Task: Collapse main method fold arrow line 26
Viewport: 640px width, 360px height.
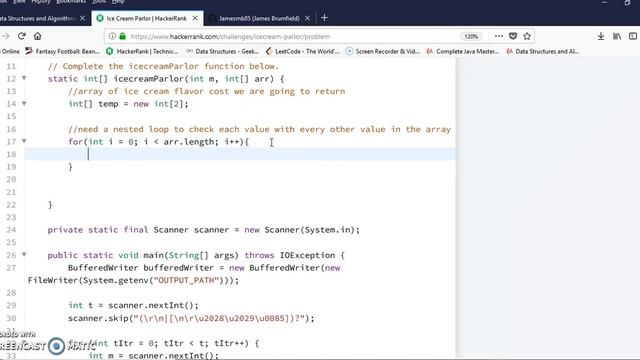Action: click(x=24, y=254)
